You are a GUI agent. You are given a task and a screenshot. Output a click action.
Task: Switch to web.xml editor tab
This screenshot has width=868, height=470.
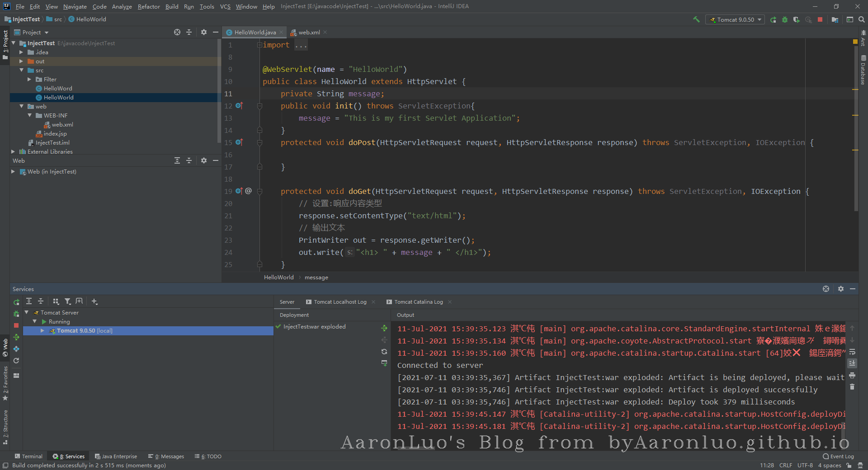pos(309,33)
